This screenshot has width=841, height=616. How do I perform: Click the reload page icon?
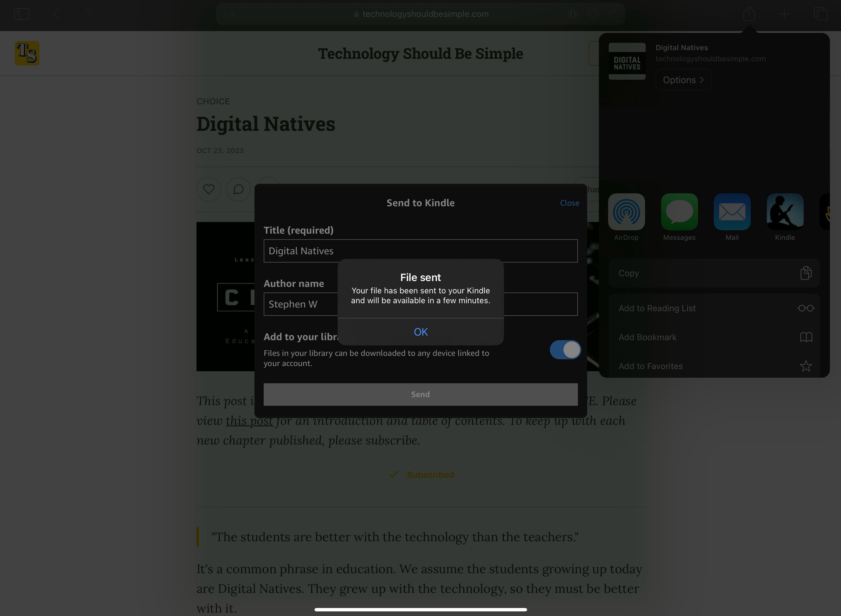pyautogui.click(x=614, y=14)
